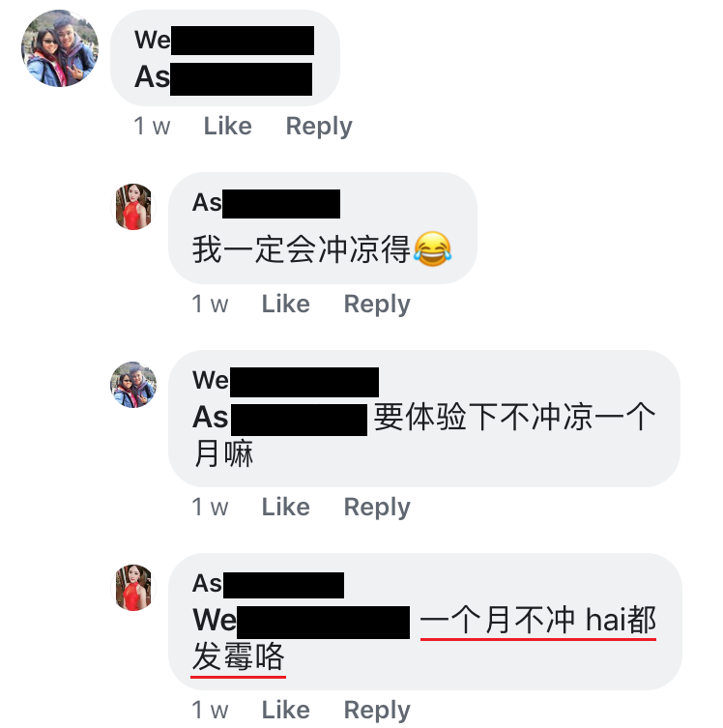Open the couple profile picture on the top comment
This screenshot has height=728, width=723.
(60, 48)
